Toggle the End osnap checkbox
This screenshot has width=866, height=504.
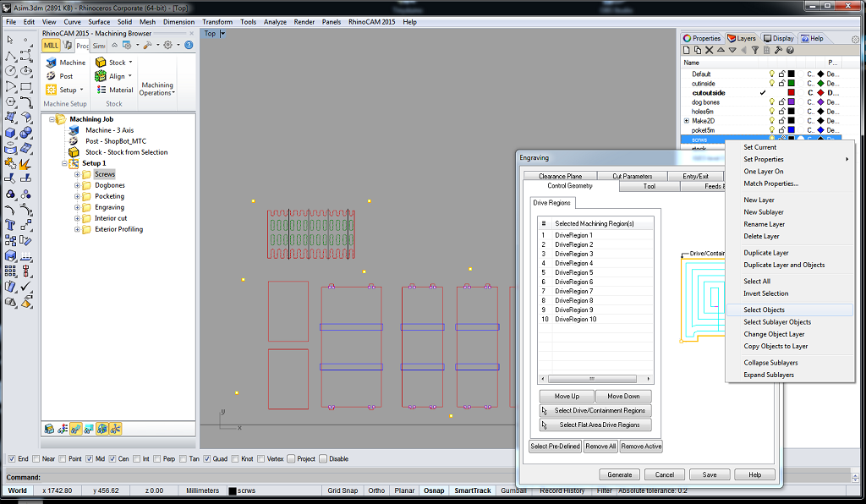(12, 458)
